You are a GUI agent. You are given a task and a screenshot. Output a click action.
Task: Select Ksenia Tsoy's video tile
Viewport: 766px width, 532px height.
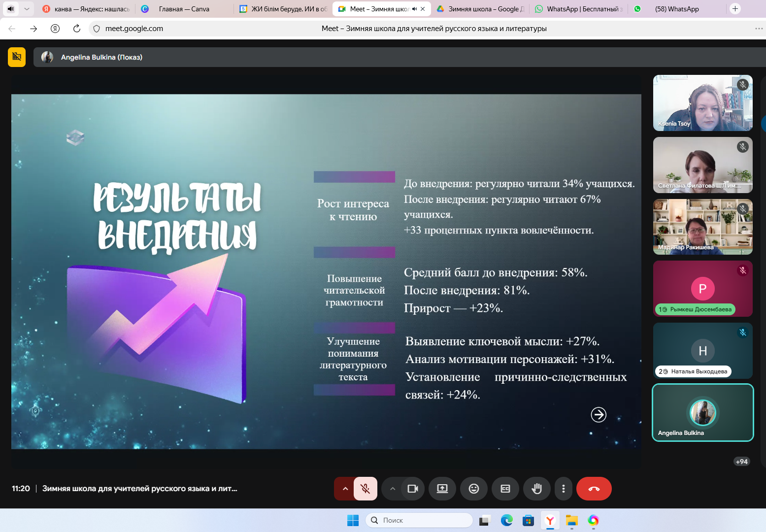coord(702,103)
